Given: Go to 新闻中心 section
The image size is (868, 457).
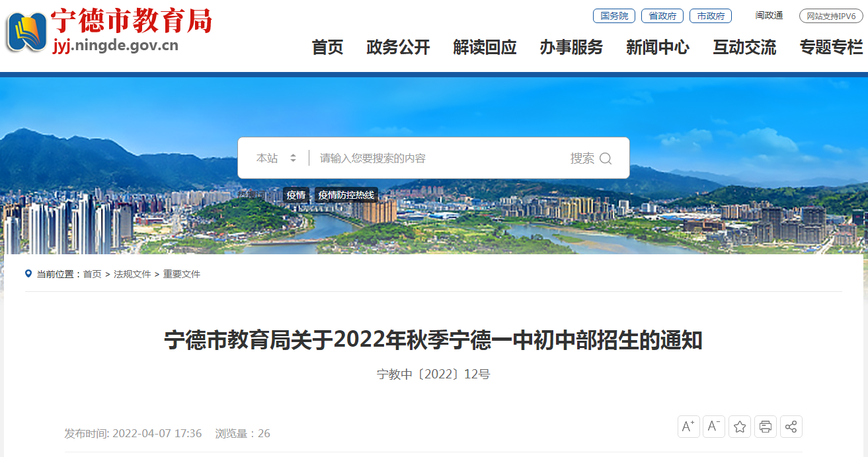Looking at the screenshot, I should coord(658,48).
